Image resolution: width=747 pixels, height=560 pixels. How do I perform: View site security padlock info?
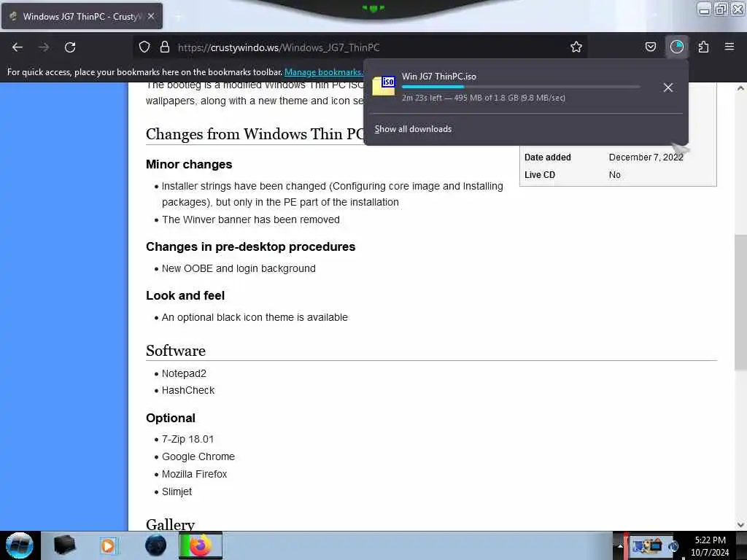tap(165, 47)
